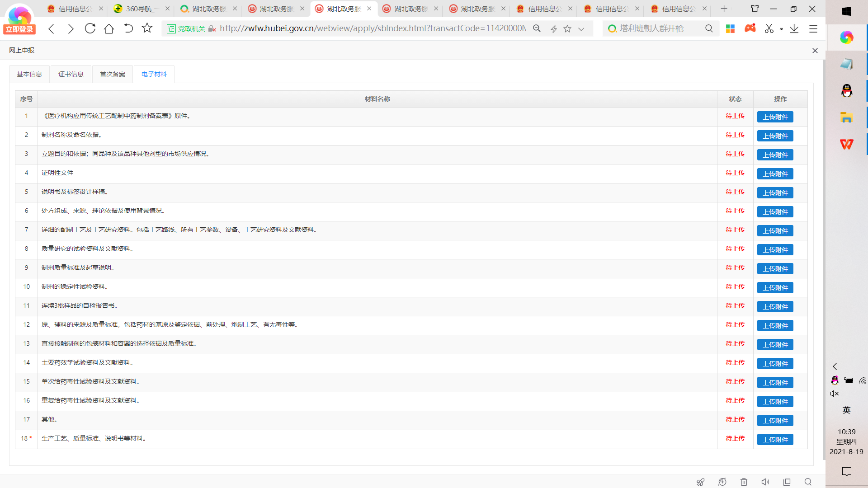Go to browser home page icon

109,28
